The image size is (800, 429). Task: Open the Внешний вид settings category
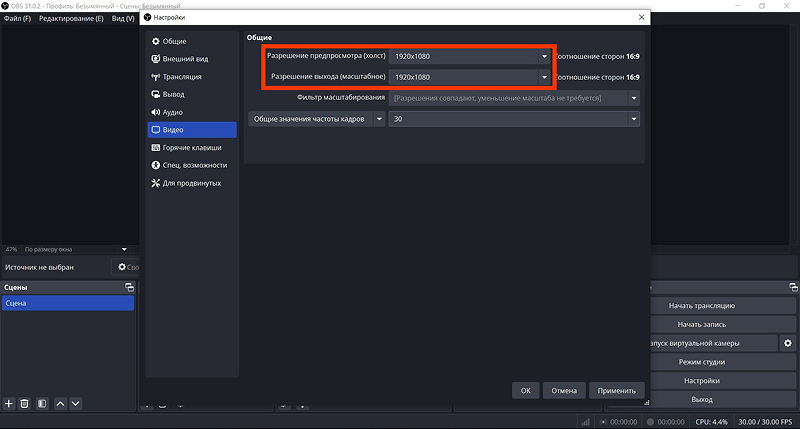point(192,59)
